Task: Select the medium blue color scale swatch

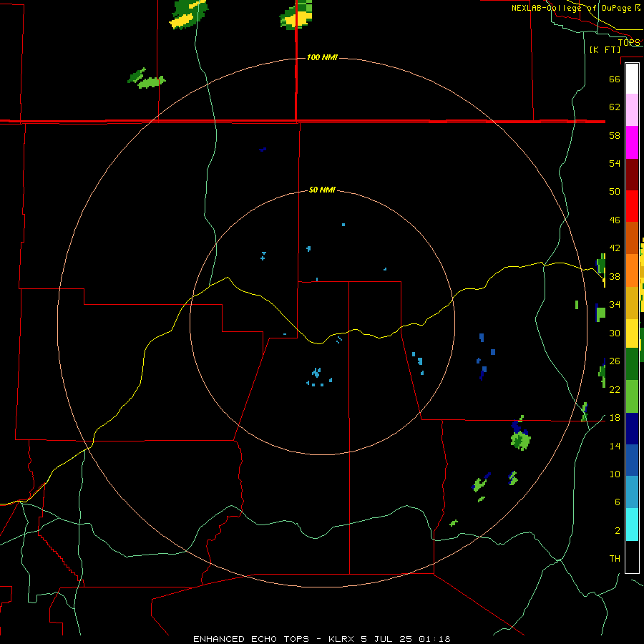Action: click(632, 460)
